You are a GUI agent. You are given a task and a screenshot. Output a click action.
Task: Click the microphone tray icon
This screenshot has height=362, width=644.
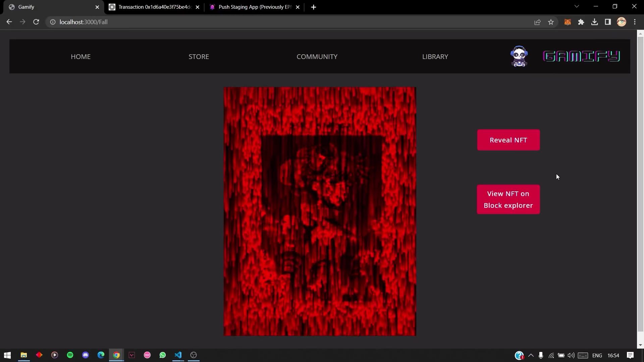[x=541, y=355]
